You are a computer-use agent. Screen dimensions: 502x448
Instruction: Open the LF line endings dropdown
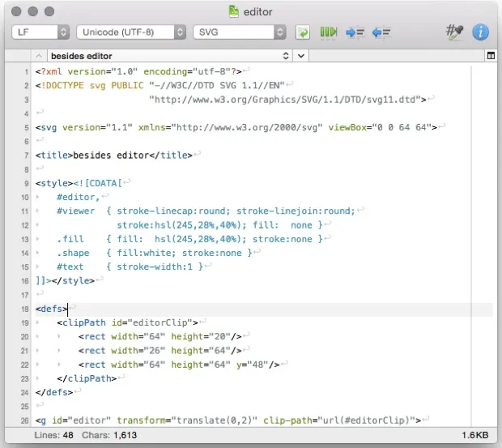40,32
